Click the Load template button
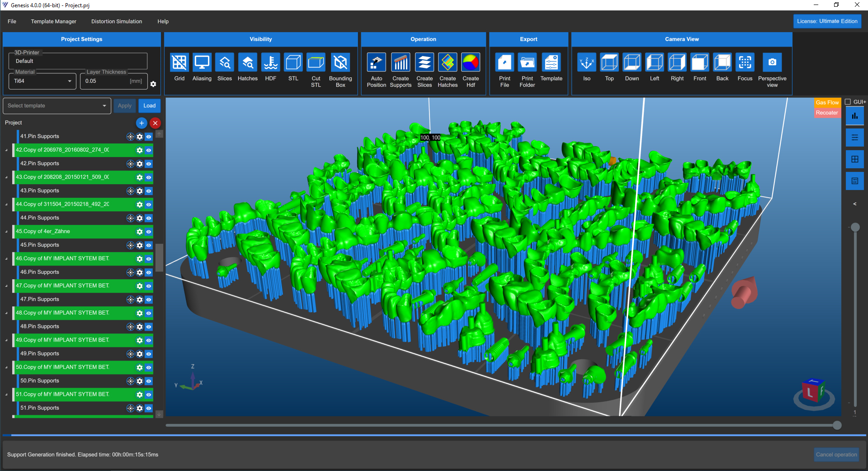868x471 pixels. pyautogui.click(x=149, y=106)
